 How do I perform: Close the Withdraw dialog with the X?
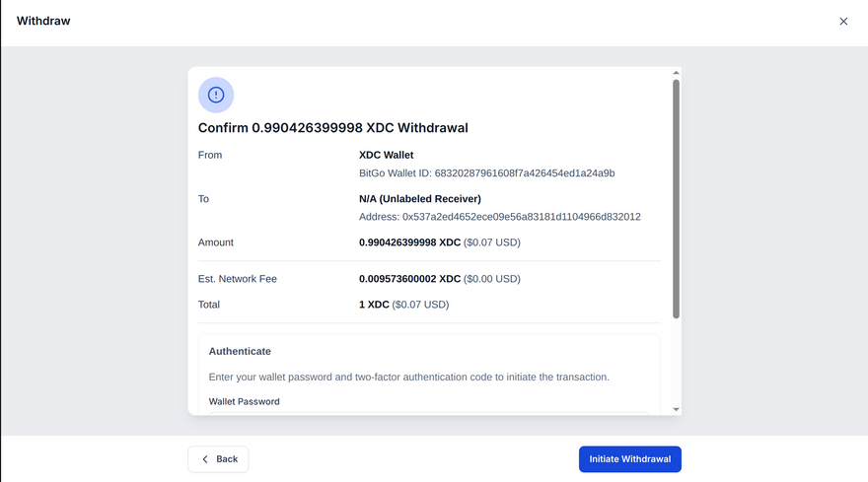(x=843, y=22)
